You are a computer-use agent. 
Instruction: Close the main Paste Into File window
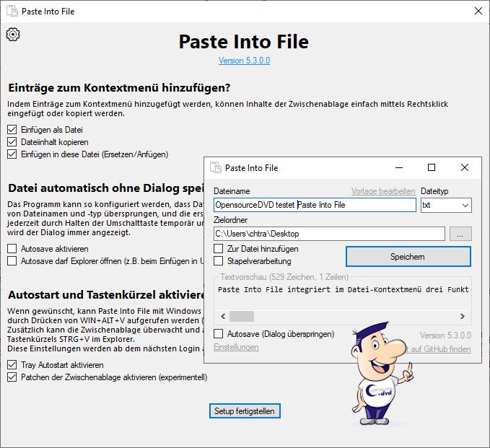(x=478, y=12)
